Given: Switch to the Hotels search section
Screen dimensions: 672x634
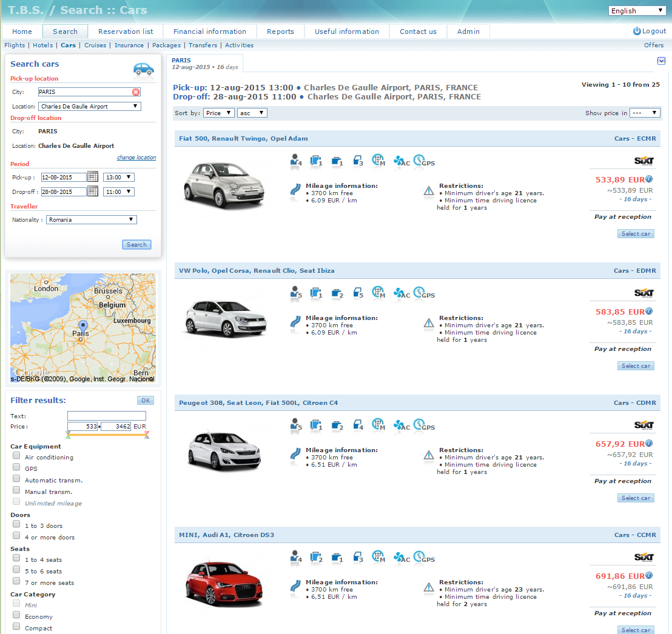Looking at the screenshot, I should click(x=42, y=45).
